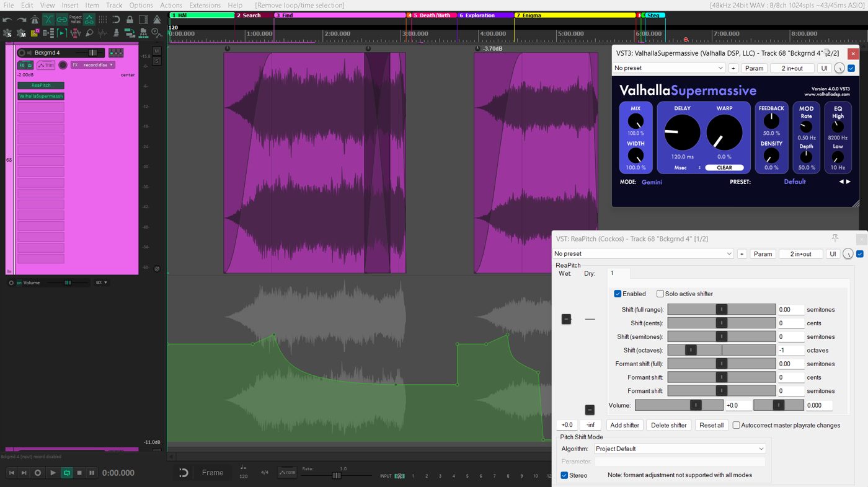Toggle record monitoring circle on Bckgrnd 4
This screenshot has height=487, width=868.
(63, 65)
